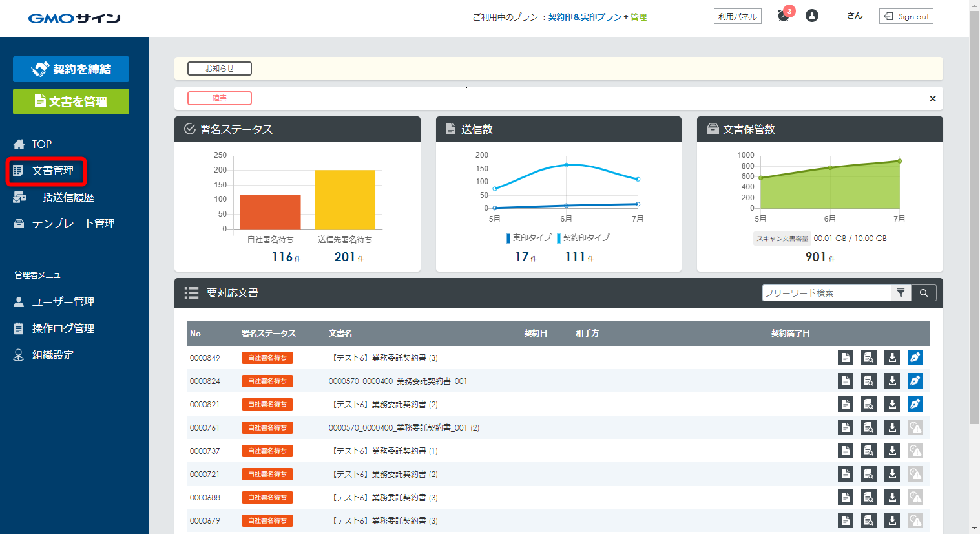Click the Sign out button

[906, 16]
